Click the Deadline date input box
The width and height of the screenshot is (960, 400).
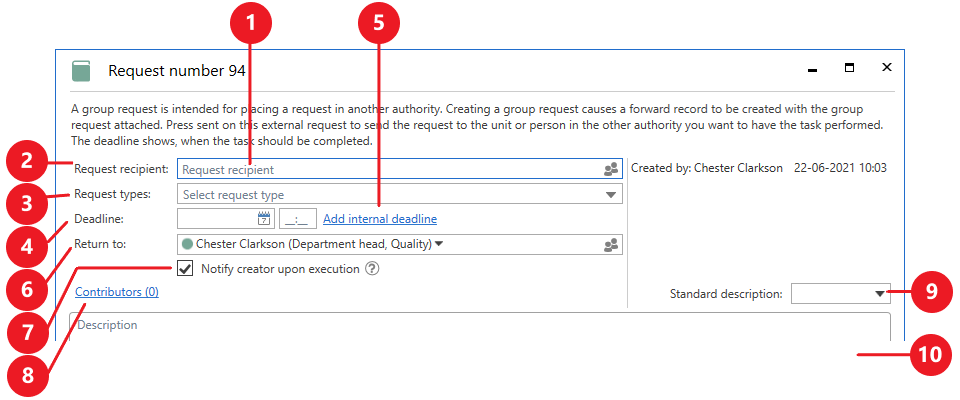point(216,218)
